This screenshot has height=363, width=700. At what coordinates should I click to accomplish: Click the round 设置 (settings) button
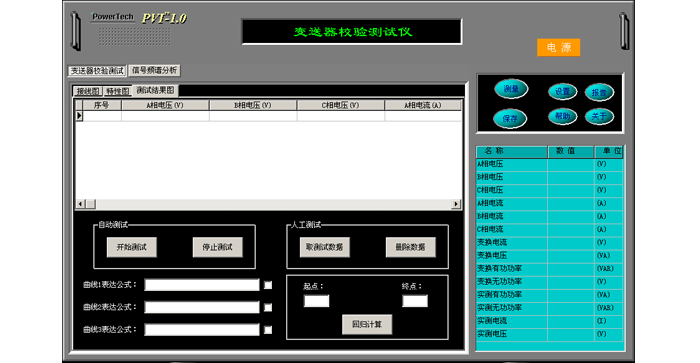(562, 92)
